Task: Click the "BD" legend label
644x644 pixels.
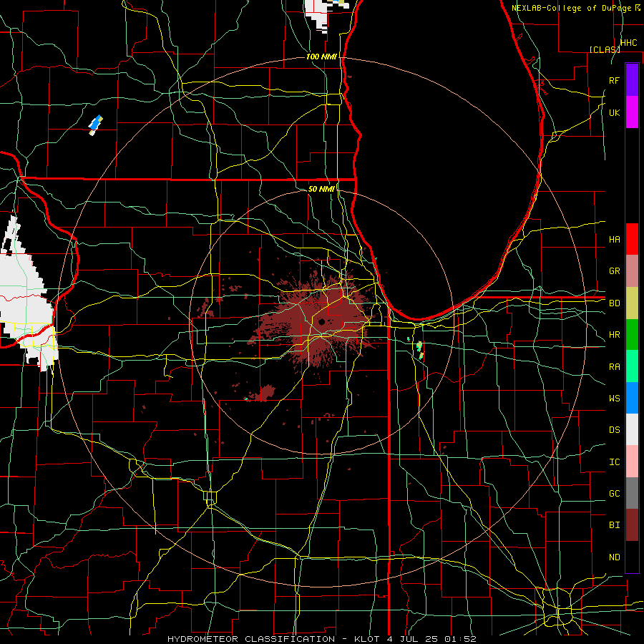Action: [x=615, y=303]
